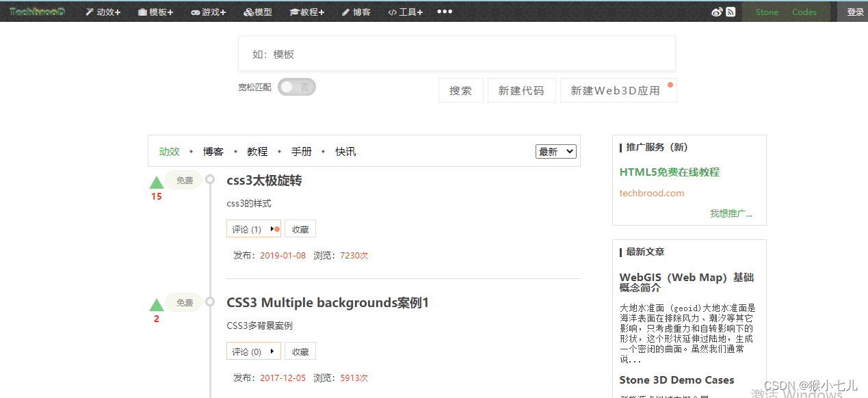Select the 教程 tab in the list
This screenshot has height=398, width=868.
(x=257, y=151)
